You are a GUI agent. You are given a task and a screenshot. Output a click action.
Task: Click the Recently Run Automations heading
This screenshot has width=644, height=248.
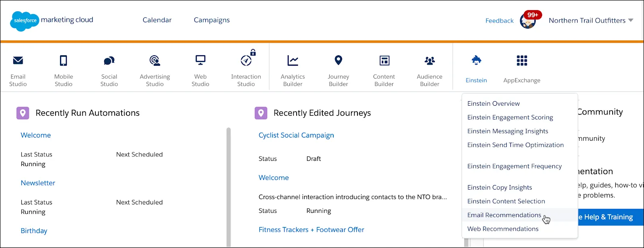click(87, 113)
